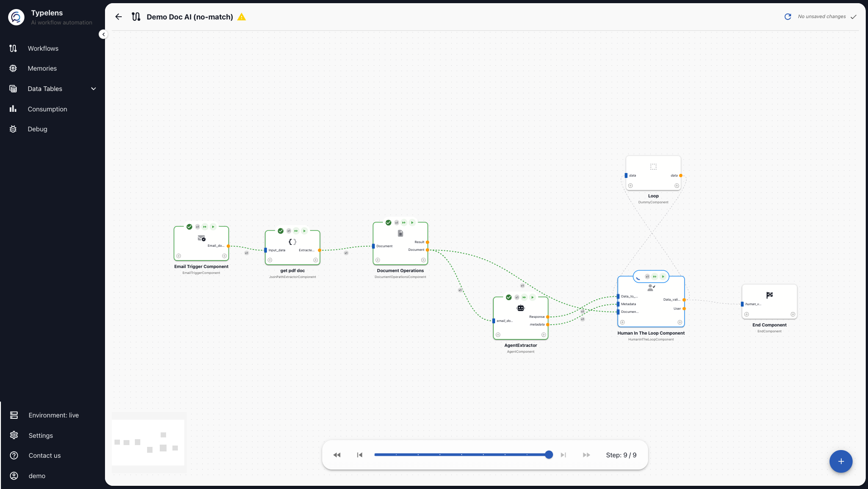The image size is (868, 489).
Task: Click the Document output connector on Document Operations
Action: click(427, 249)
